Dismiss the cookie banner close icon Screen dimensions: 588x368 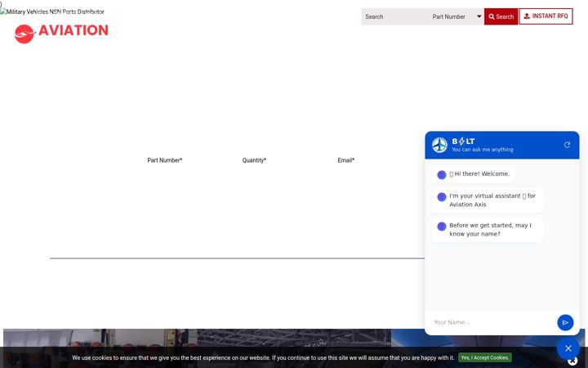pos(572,362)
